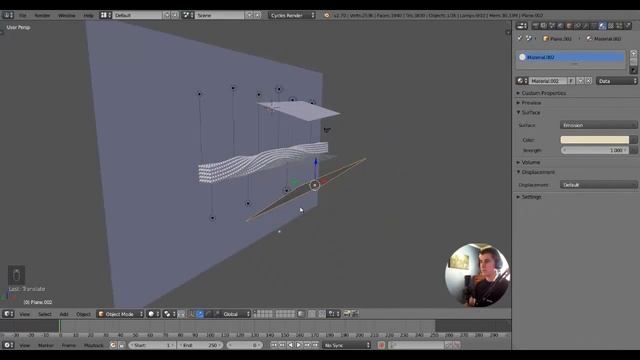
Task: Open the Object properties tab
Action: (569, 26)
